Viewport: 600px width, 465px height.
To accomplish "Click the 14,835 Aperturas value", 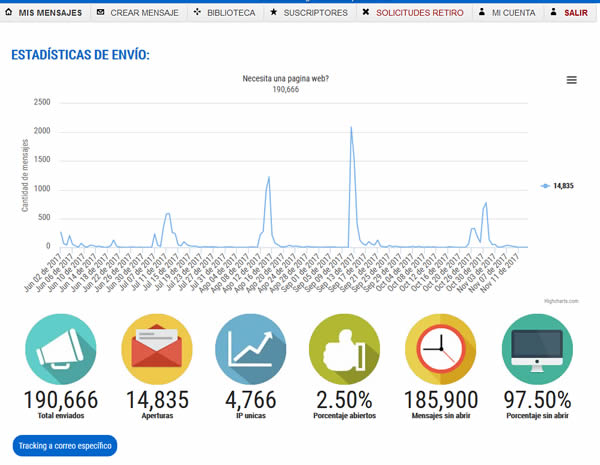I will [x=157, y=400].
